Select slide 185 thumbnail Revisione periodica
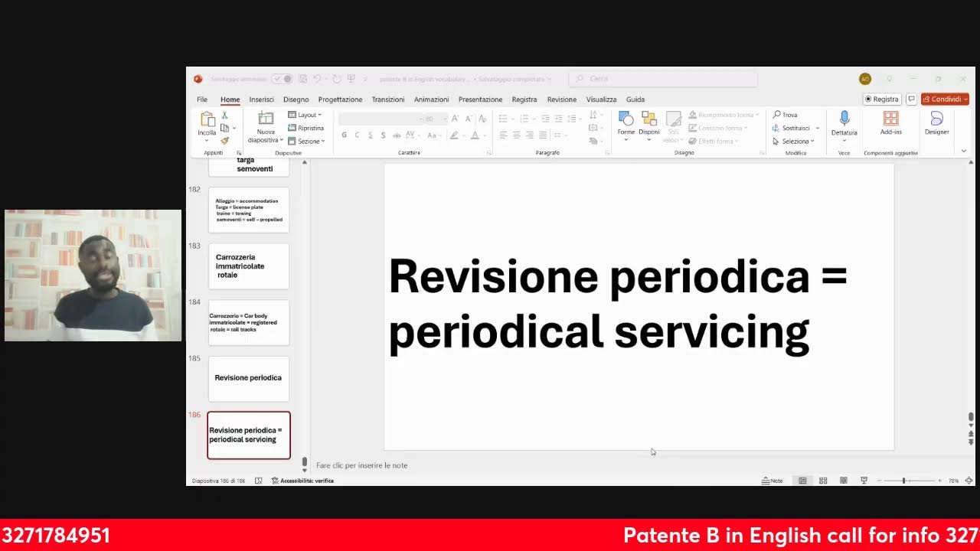Screen dimensions: 980x551 coord(249,378)
